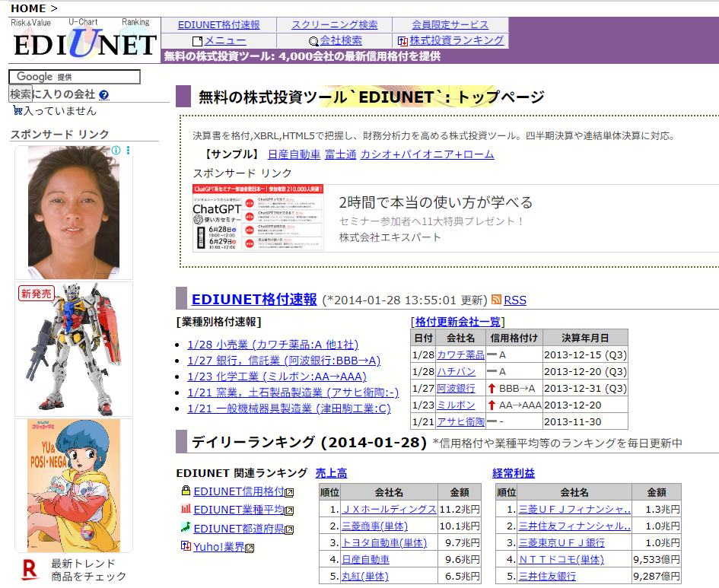Viewport: 719px width, 588px height.
Task: Click the Gundam model ad image
Action: (x=73, y=348)
